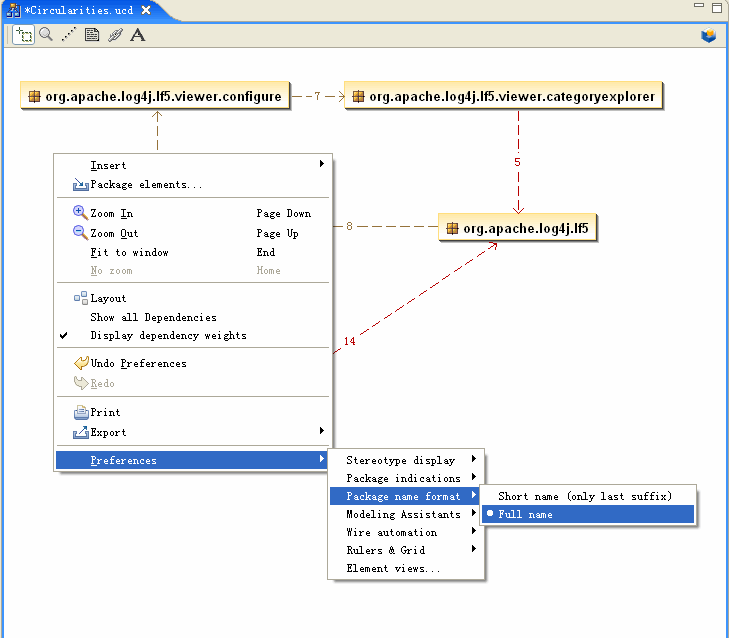Minimize the editor pane
This screenshot has height=638, width=729.
coord(699,5)
